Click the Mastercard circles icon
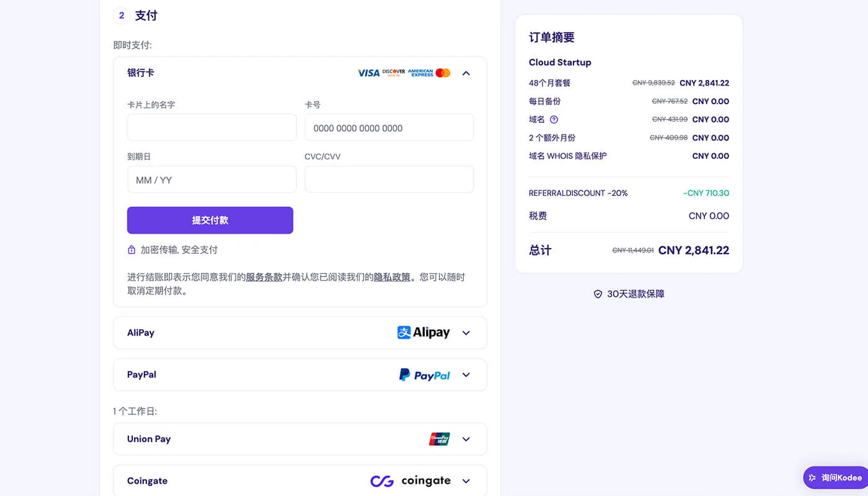This screenshot has height=496, width=868. point(443,73)
